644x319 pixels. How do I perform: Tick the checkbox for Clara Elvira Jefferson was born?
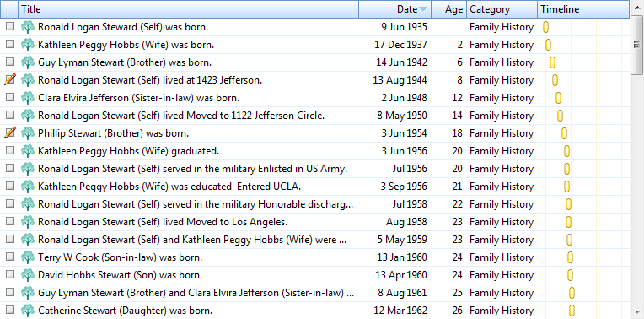point(10,97)
